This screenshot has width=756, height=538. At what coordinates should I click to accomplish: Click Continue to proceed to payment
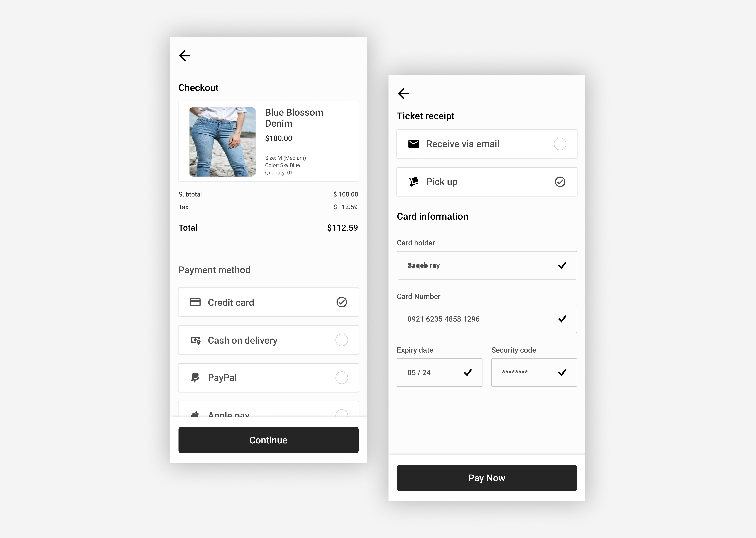click(268, 440)
